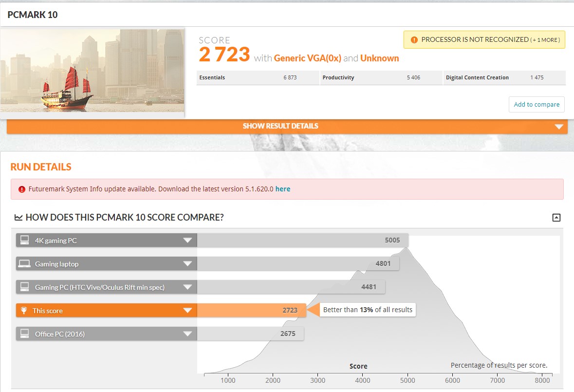Viewport: 574px width, 392px height.
Task: Click the chart icon beside score comparison heading
Action: point(19,217)
